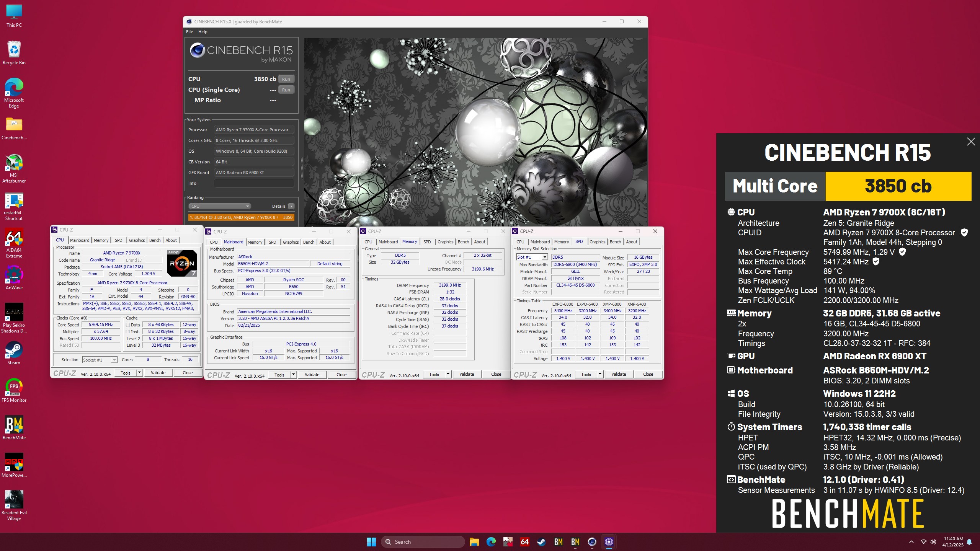Click the DRAM Frequency 3199.0 MHz value
This screenshot has height=551, width=980.
click(x=450, y=285)
